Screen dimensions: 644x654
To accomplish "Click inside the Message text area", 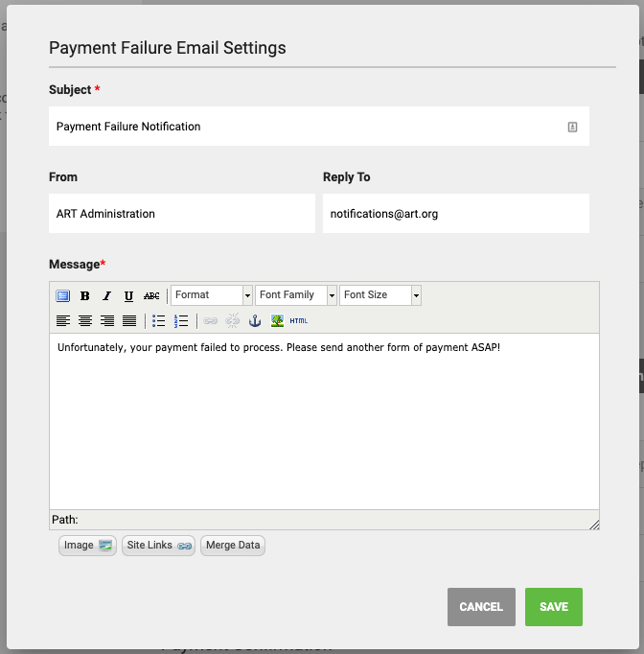I will pos(324,421).
